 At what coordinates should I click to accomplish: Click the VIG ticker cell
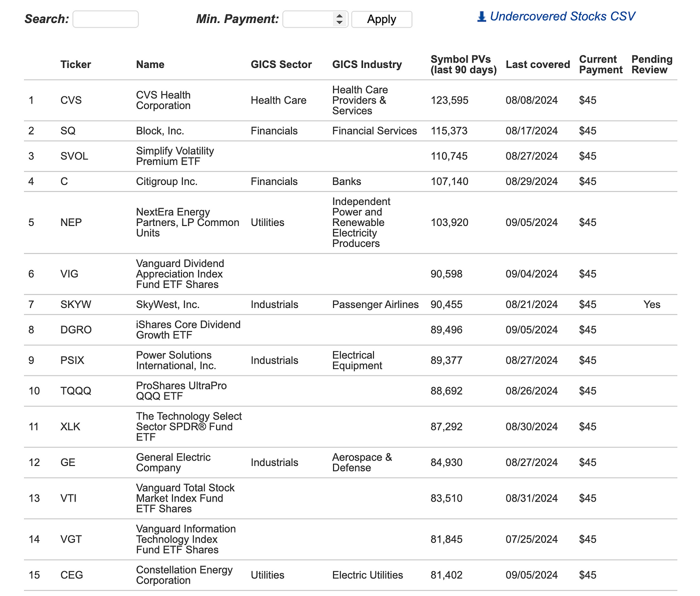point(69,274)
